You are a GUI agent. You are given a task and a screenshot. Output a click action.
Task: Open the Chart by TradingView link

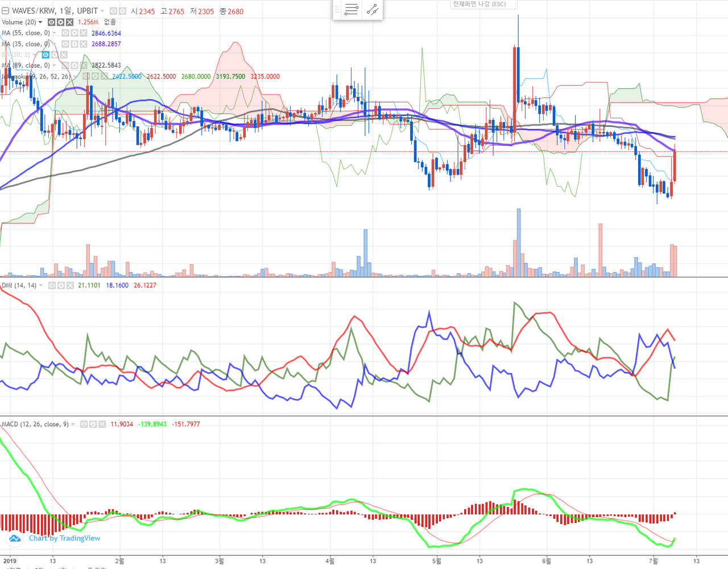pos(64,538)
